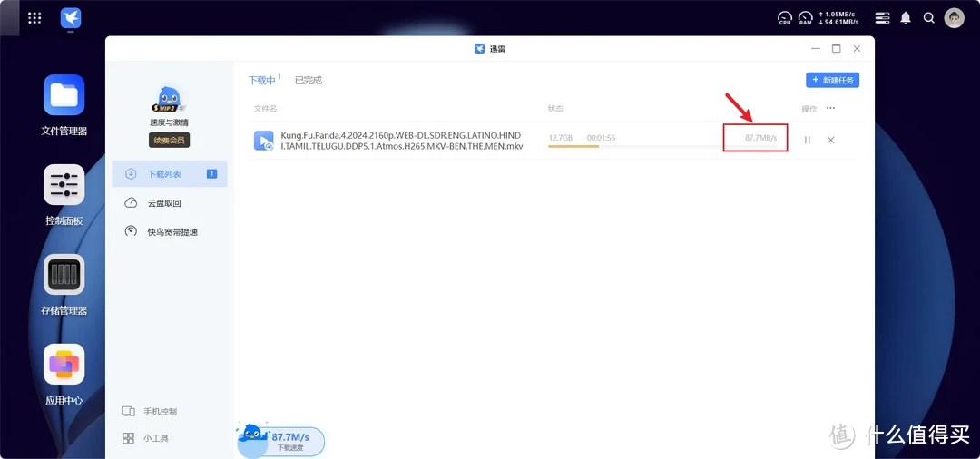This screenshot has height=459, width=980.
Task: Click the 续费会员 renew membership button
Action: coord(170,141)
